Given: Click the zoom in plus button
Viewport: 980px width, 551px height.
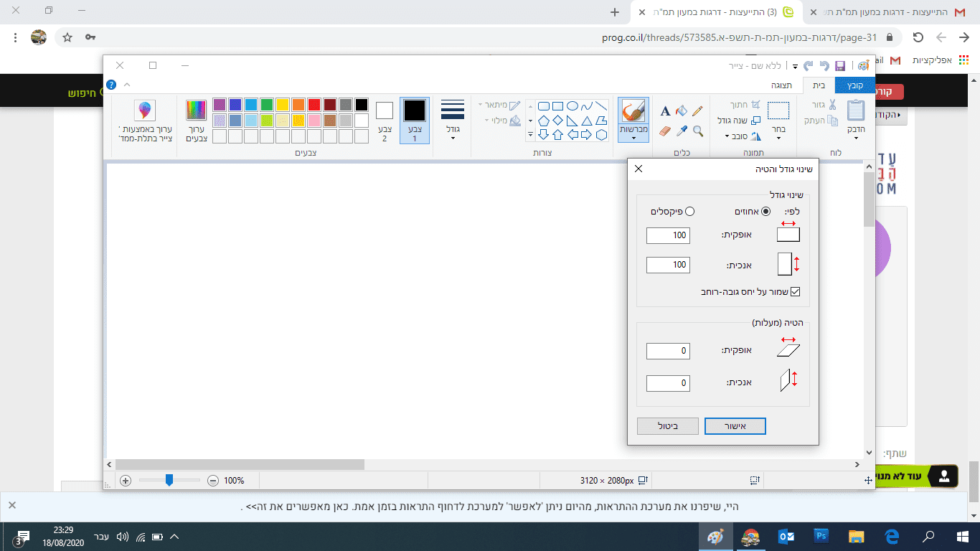Looking at the screenshot, I should pyautogui.click(x=126, y=481).
